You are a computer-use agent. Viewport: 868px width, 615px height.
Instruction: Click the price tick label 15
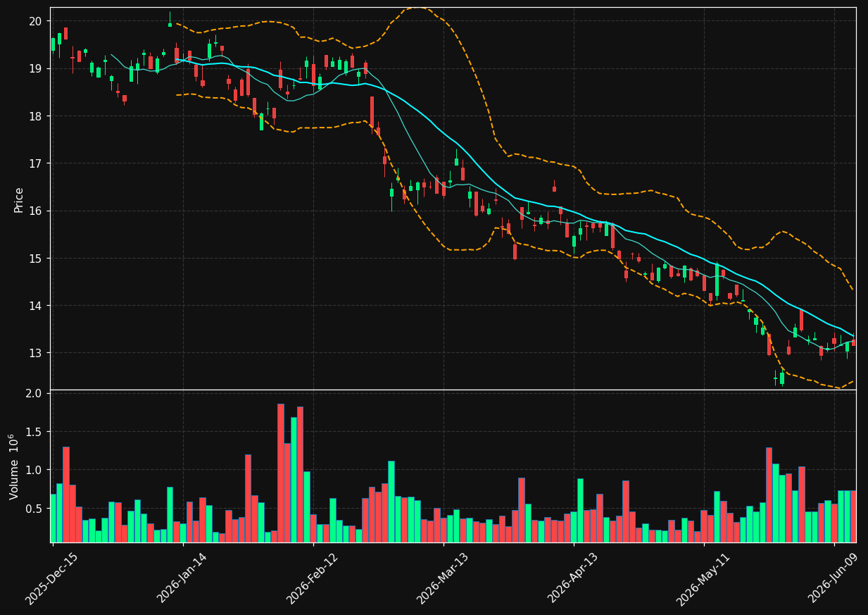[36, 259]
